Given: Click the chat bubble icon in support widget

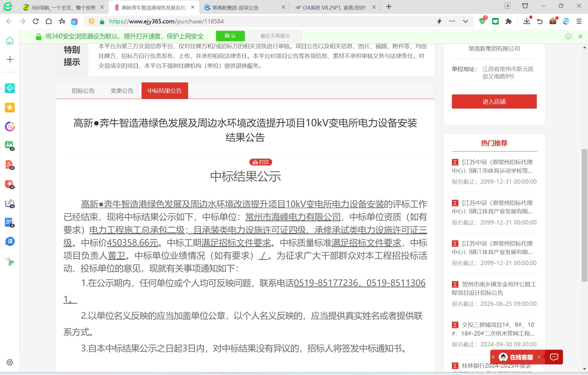Looking at the screenshot, I should [554, 357].
